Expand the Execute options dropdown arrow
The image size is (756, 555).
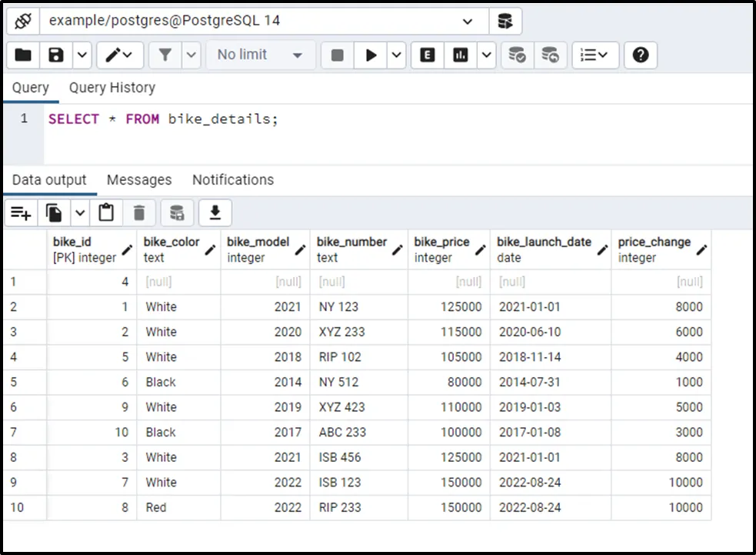[396, 55]
